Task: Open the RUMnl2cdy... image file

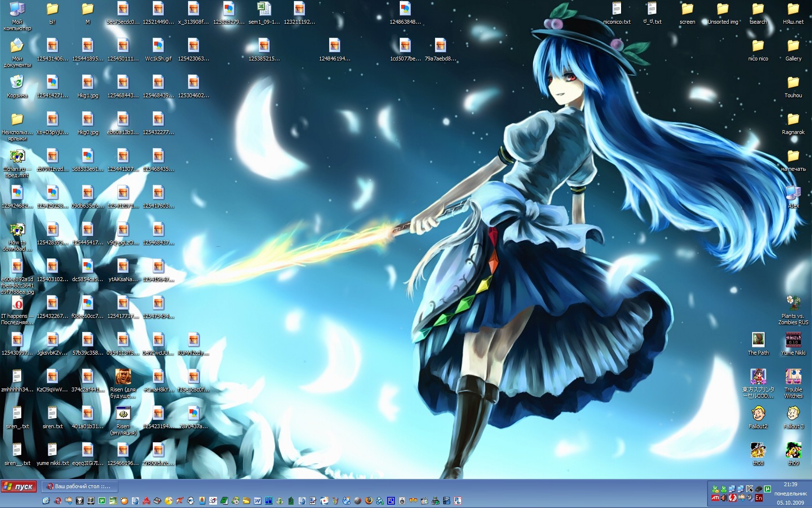Action: coord(193,344)
